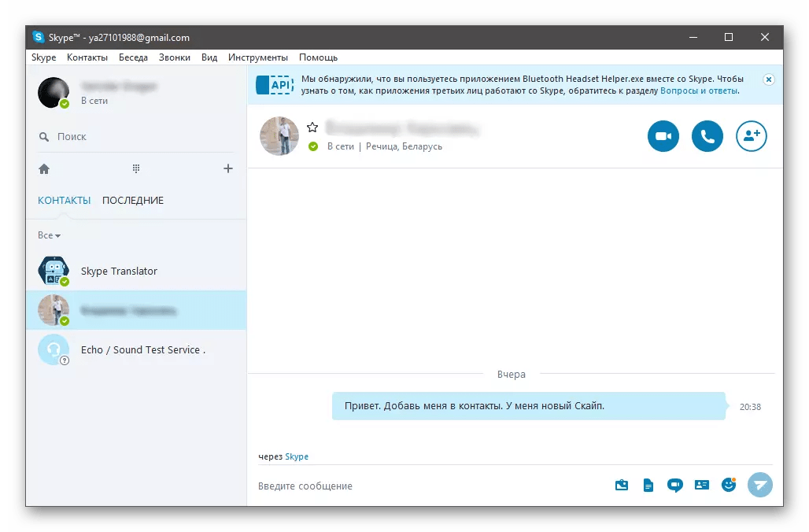Click the Skype logo in title bar
Image resolution: width=809 pixels, height=532 pixels.
point(39,37)
